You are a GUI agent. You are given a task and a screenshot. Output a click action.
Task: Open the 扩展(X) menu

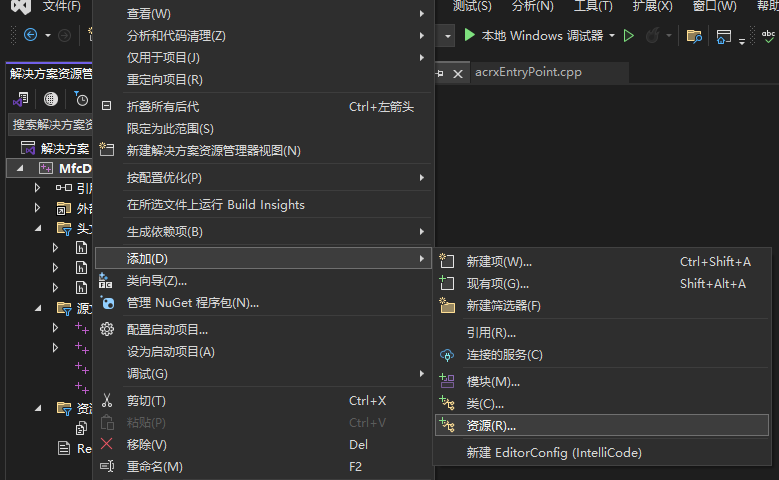pos(652,6)
